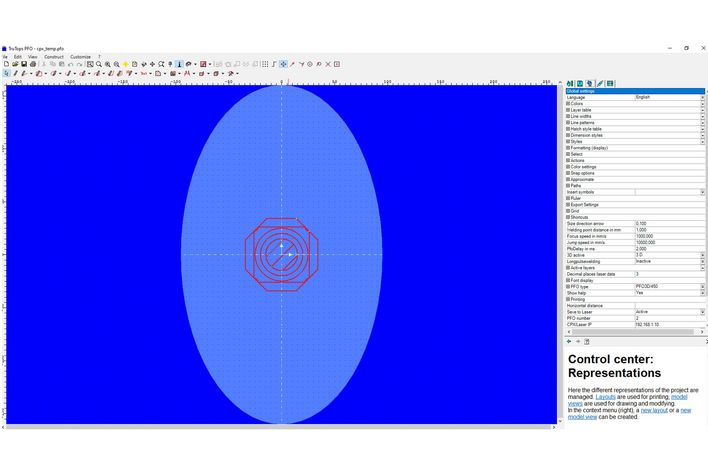
Task: Open the Save to Laser dropdown
Action: tap(702, 312)
